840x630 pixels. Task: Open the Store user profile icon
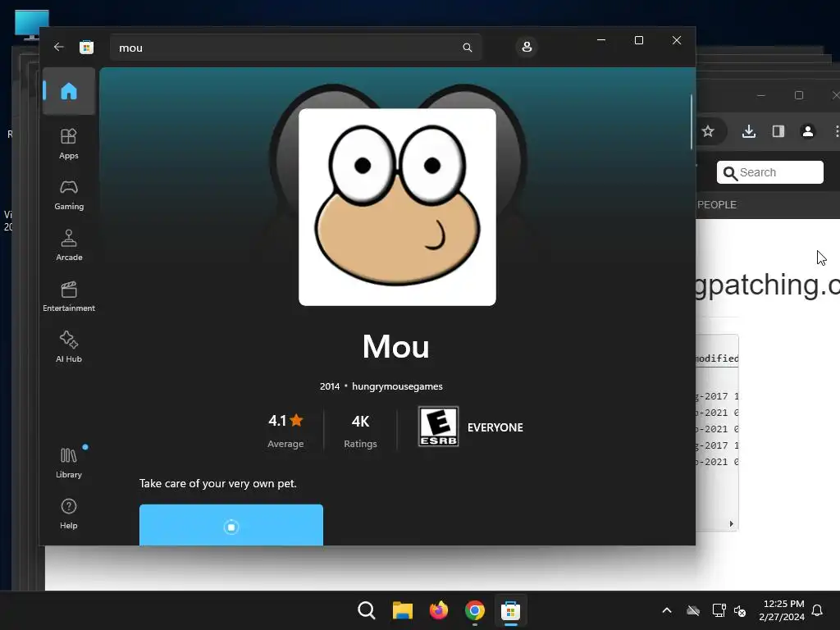pyautogui.click(x=527, y=47)
